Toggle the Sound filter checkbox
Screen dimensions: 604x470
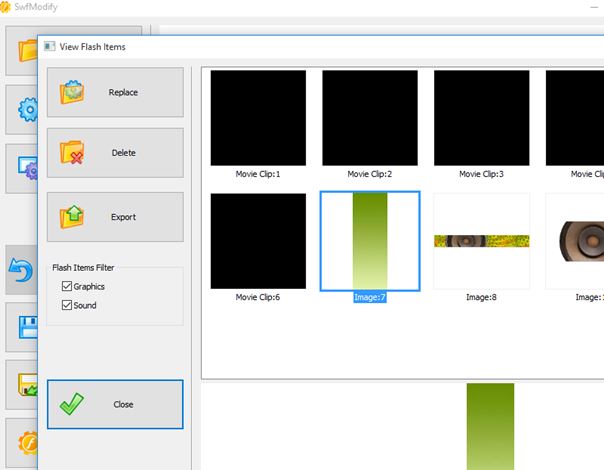(x=67, y=305)
